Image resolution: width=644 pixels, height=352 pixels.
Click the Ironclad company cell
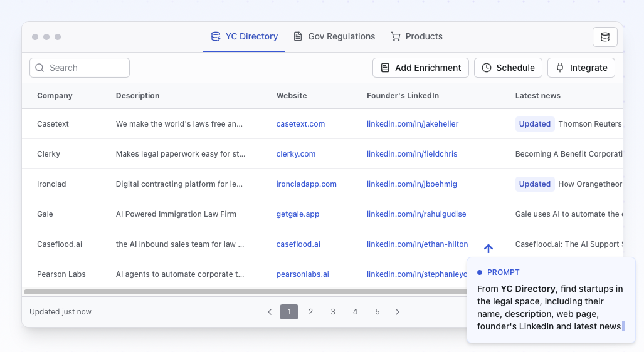point(51,184)
